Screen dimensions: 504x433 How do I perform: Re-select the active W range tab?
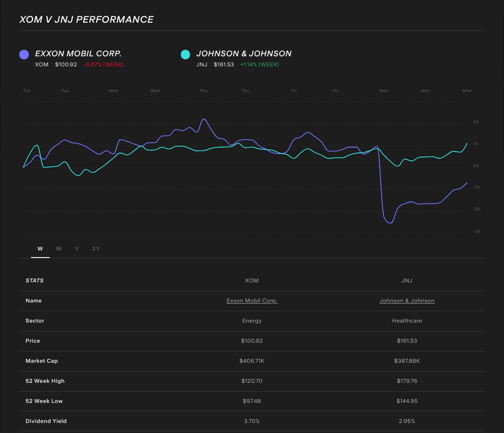[x=40, y=248]
